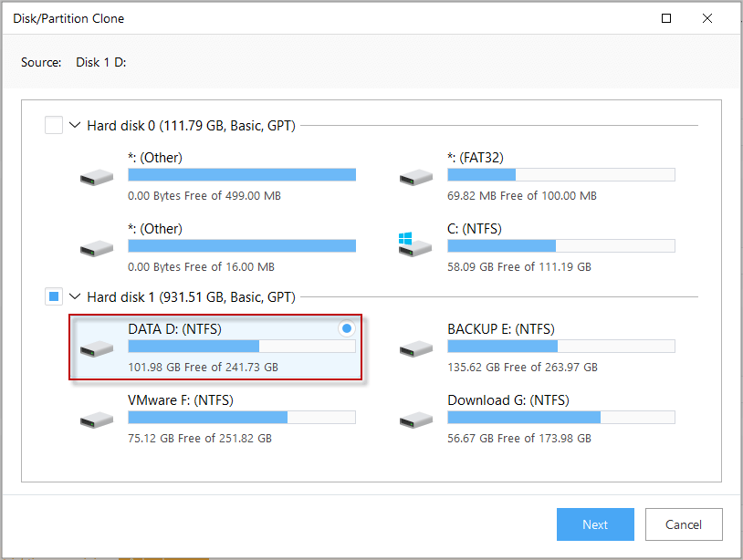Click the Windows system drive icon for C:
This screenshot has width=743, height=560.
[x=415, y=244]
